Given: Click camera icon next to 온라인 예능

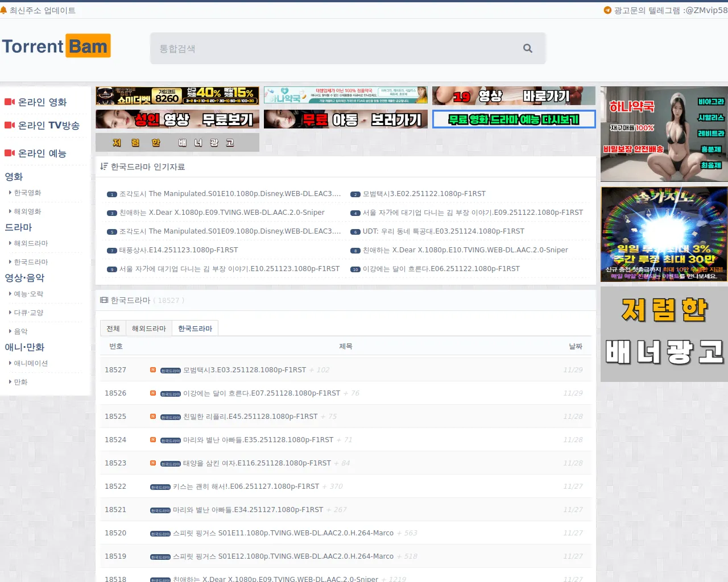Looking at the screenshot, I should (10, 153).
